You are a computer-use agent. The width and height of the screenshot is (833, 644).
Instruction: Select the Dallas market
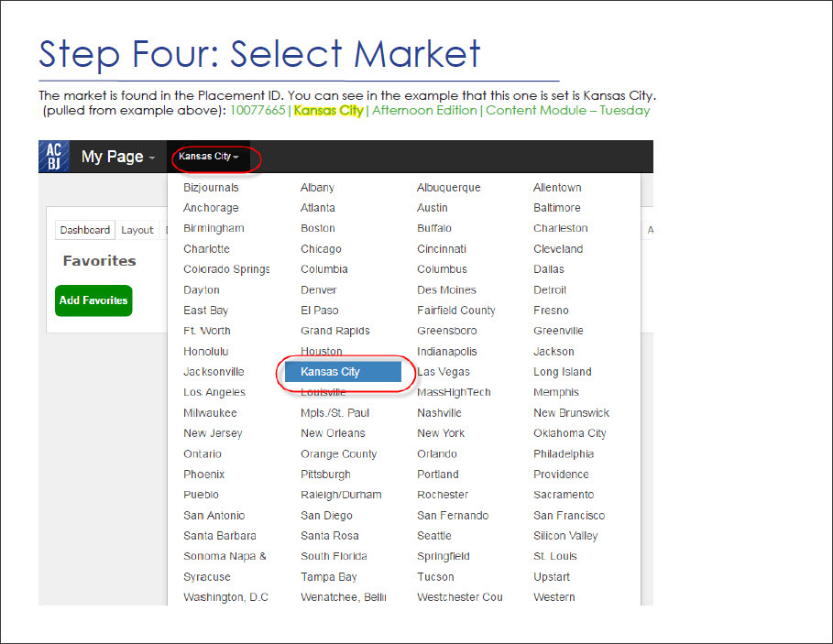point(549,269)
